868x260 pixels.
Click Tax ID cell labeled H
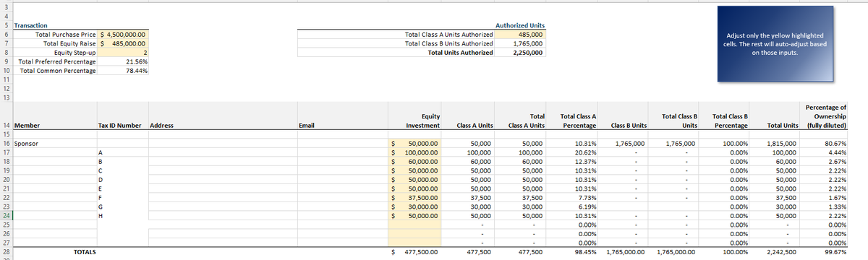coord(122,215)
